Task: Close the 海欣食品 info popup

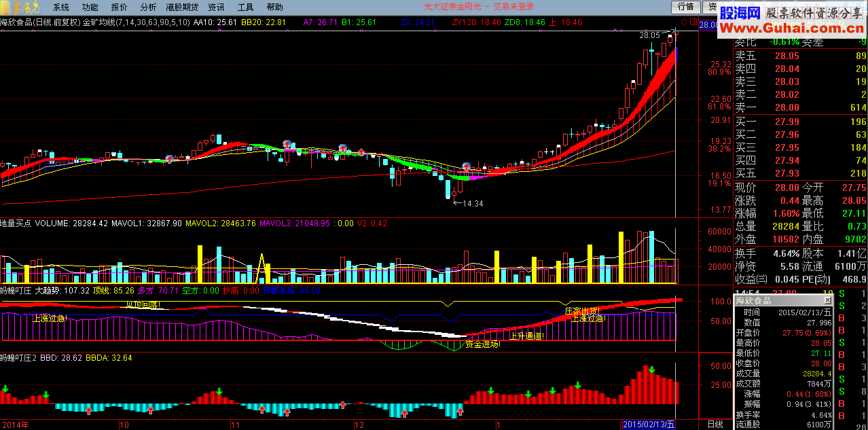Action: coord(827,300)
